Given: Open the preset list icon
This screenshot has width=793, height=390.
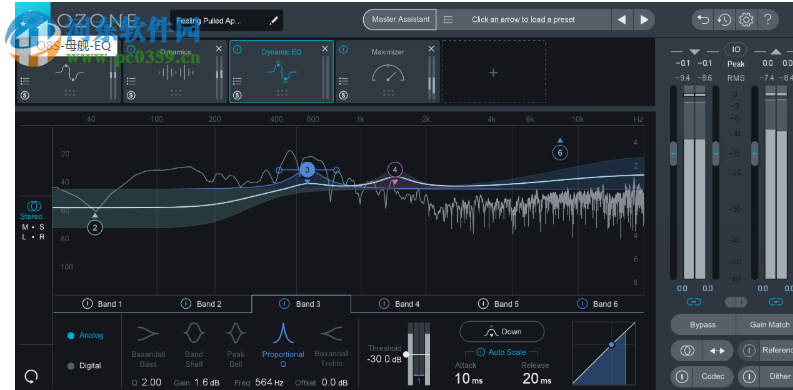Looking at the screenshot, I should [x=448, y=20].
